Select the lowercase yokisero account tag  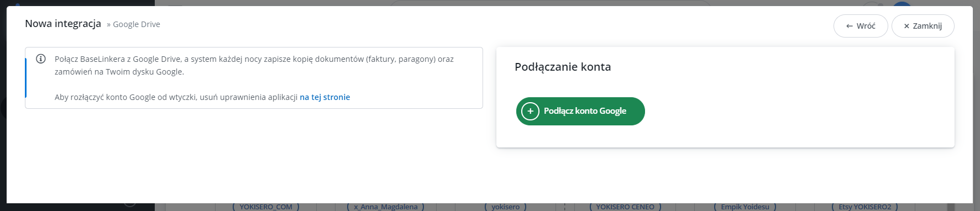pos(506,207)
